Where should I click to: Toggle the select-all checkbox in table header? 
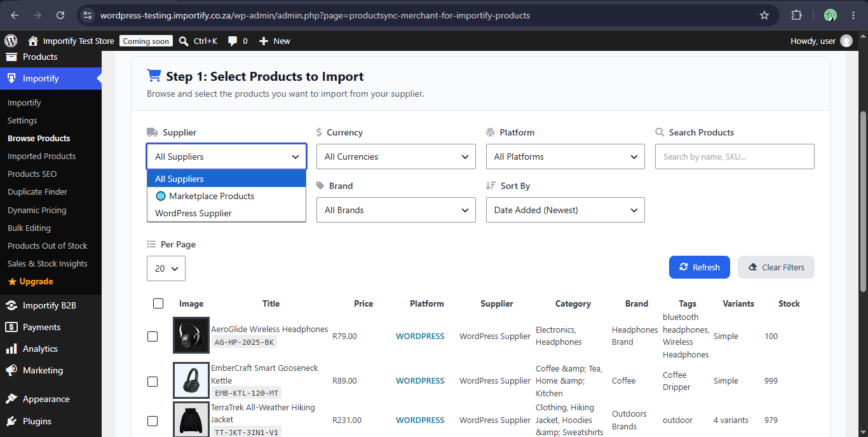click(158, 303)
